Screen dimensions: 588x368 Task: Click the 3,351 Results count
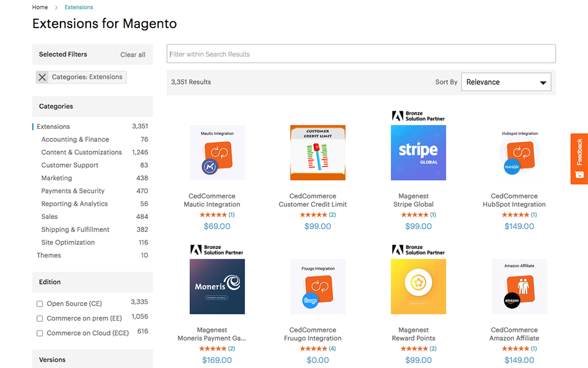pos(191,82)
